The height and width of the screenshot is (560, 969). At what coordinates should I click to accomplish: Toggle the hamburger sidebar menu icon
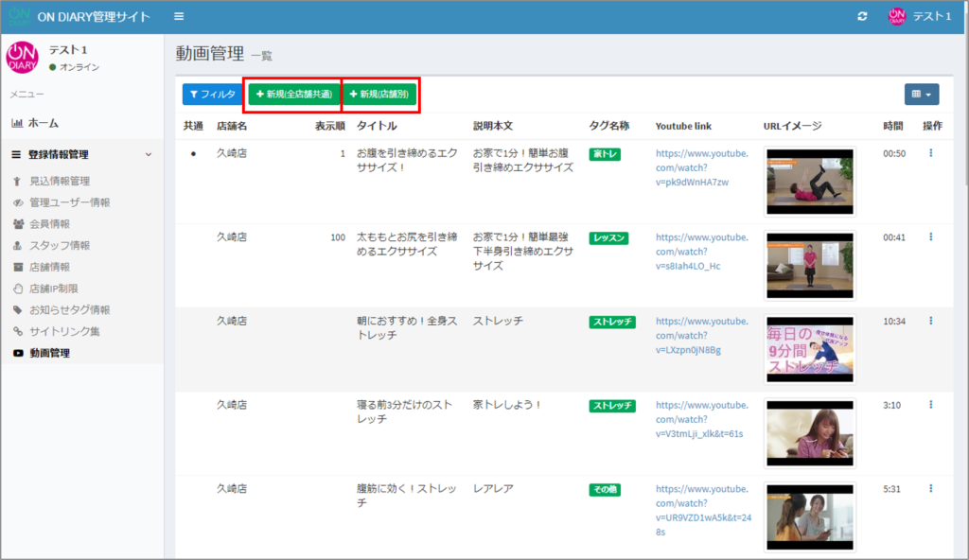pyautogui.click(x=179, y=17)
